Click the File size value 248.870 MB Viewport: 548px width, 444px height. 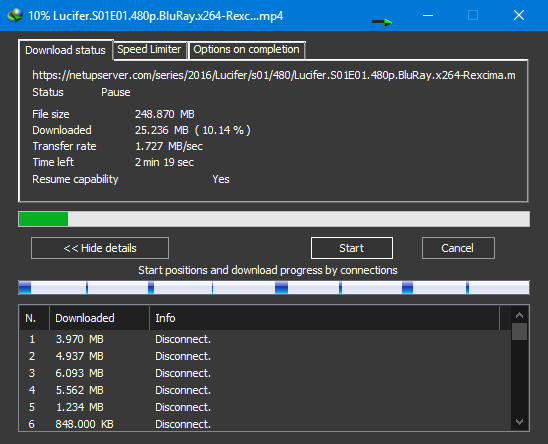[165, 114]
